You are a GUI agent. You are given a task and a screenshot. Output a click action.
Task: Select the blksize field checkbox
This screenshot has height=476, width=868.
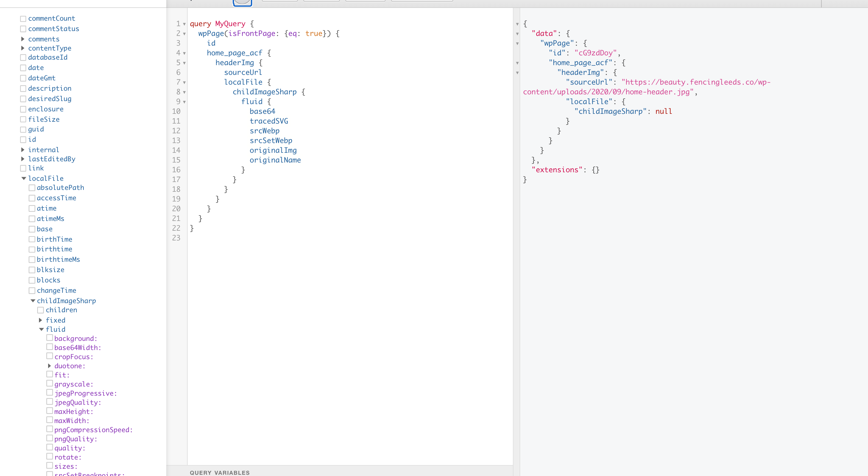32,270
